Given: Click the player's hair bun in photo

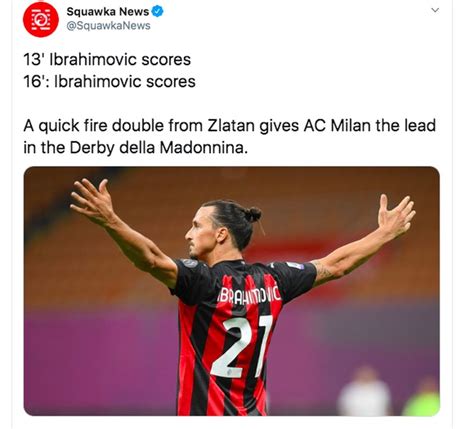Looking at the screenshot, I should tap(253, 214).
